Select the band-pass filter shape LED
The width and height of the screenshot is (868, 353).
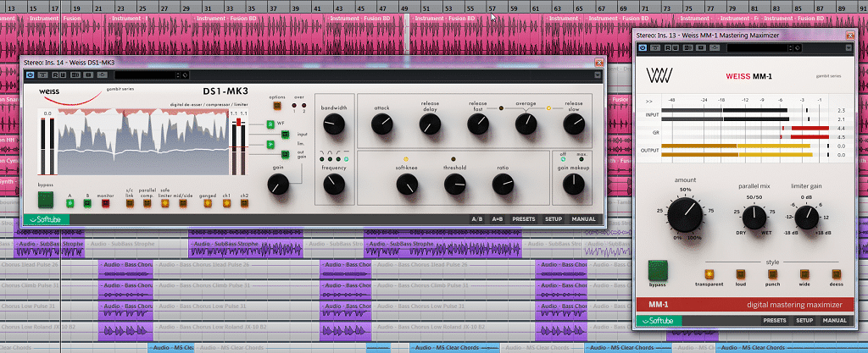coord(330,159)
